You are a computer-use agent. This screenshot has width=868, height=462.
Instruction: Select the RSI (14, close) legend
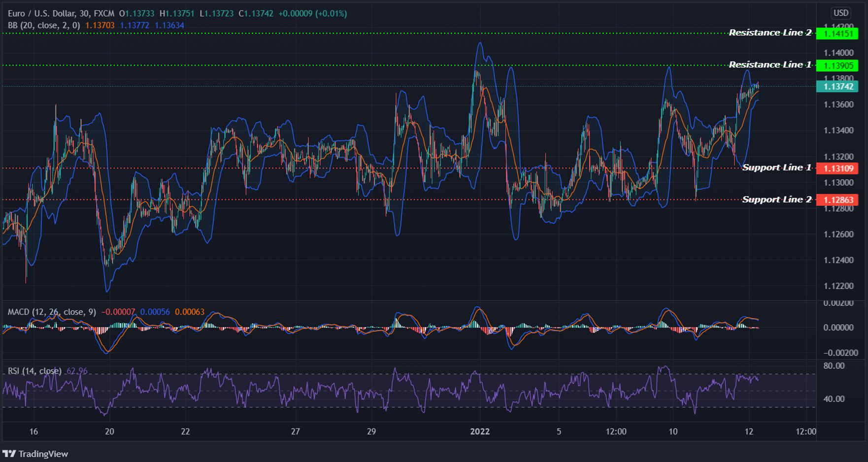coord(33,370)
